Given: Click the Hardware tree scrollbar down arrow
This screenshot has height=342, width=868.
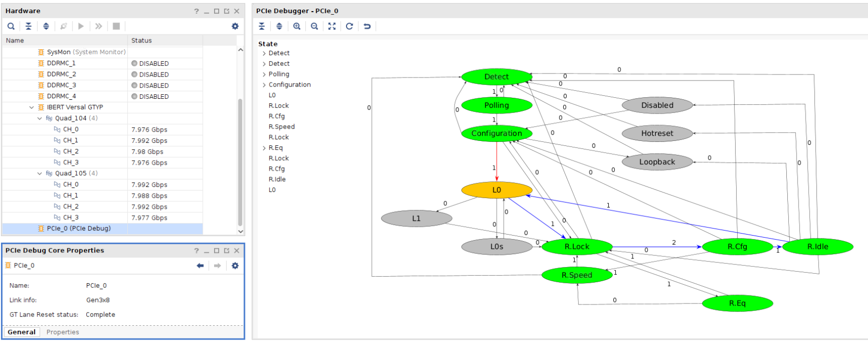Looking at the screenshot, I should [240, 231].
